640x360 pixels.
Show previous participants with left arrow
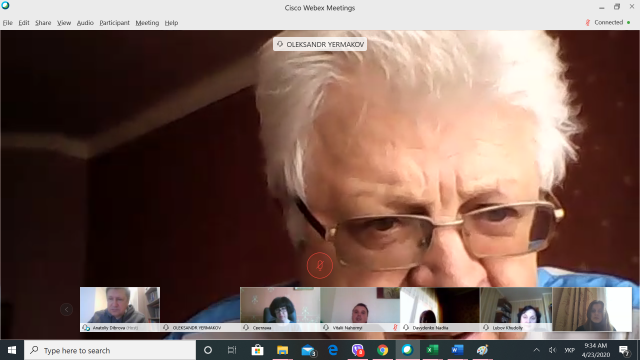coord(67,309)
